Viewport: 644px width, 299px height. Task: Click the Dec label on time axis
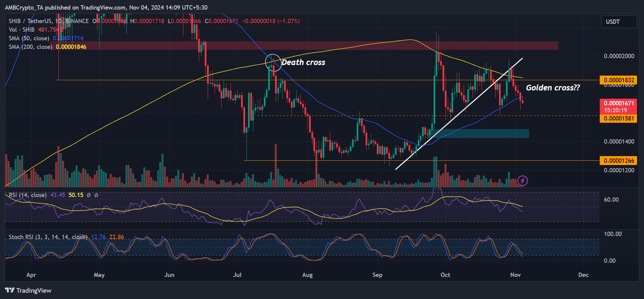tap(584, 275)
